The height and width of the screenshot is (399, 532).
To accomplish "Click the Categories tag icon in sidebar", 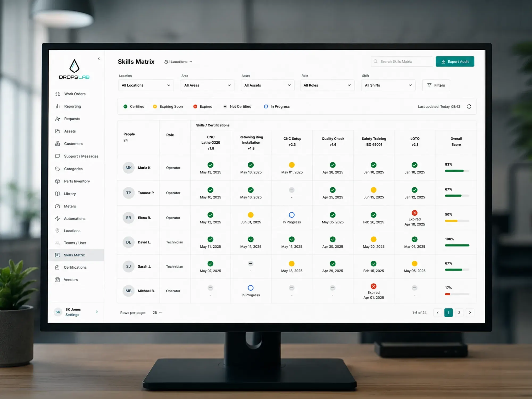I will 57,169.
